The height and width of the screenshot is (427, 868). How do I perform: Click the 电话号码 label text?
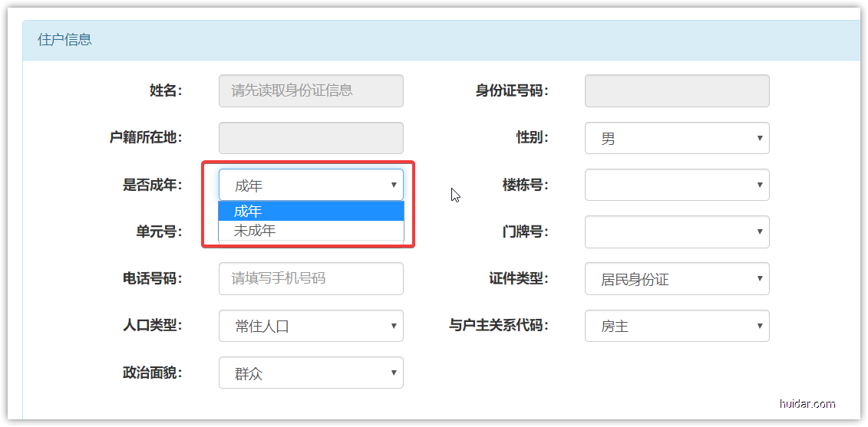pos(153,278)
